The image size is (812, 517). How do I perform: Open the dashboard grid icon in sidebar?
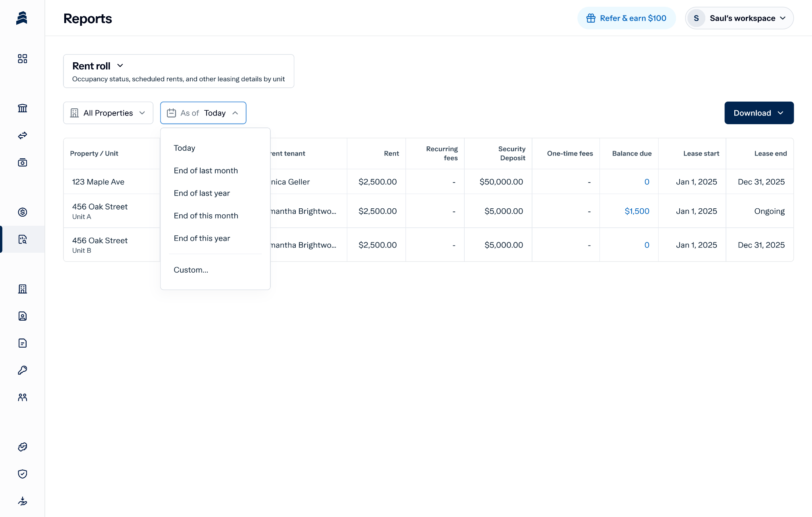[x=23, y=59]
